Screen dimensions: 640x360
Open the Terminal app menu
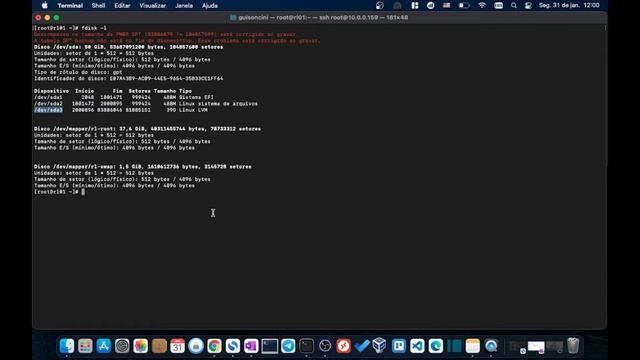point(70,6)
